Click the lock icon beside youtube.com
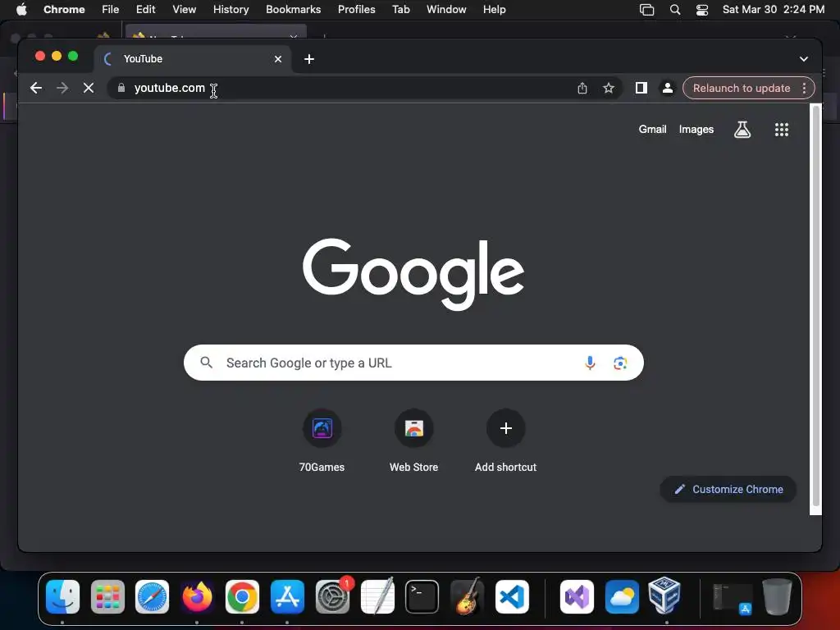 point(121,88)
